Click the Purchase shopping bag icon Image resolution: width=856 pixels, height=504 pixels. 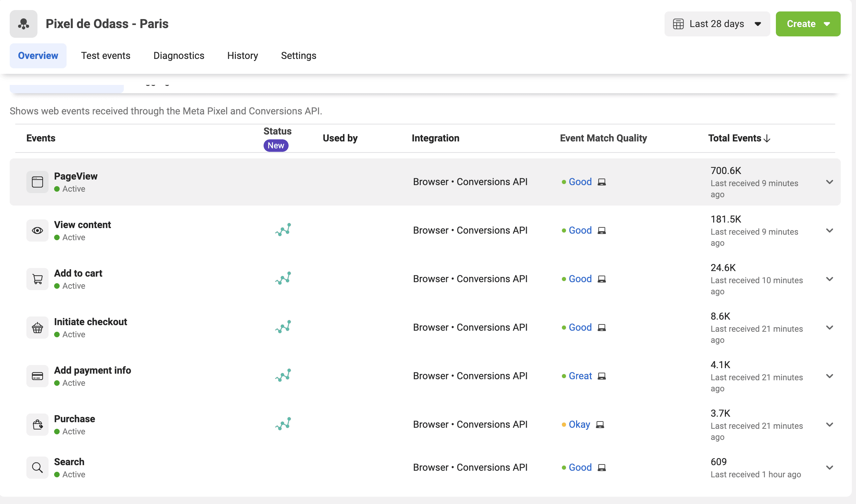point(37,425)
